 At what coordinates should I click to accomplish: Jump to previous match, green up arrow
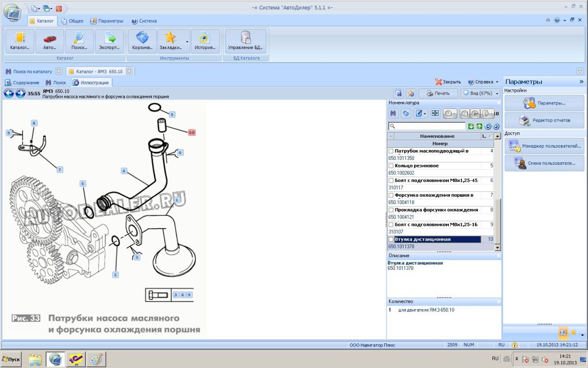coord(479,126)
